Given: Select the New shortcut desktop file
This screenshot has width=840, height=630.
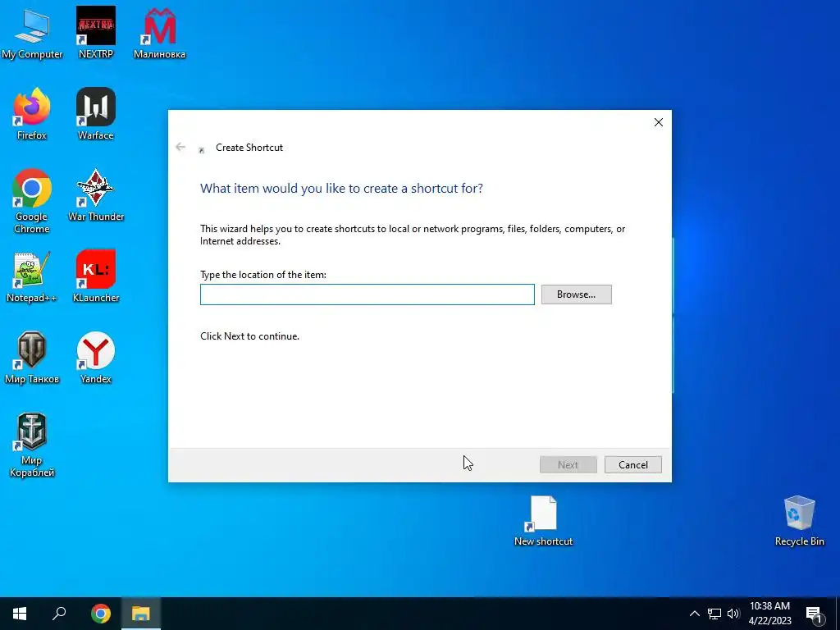Looking at the screenshot, I should point(543,521).
